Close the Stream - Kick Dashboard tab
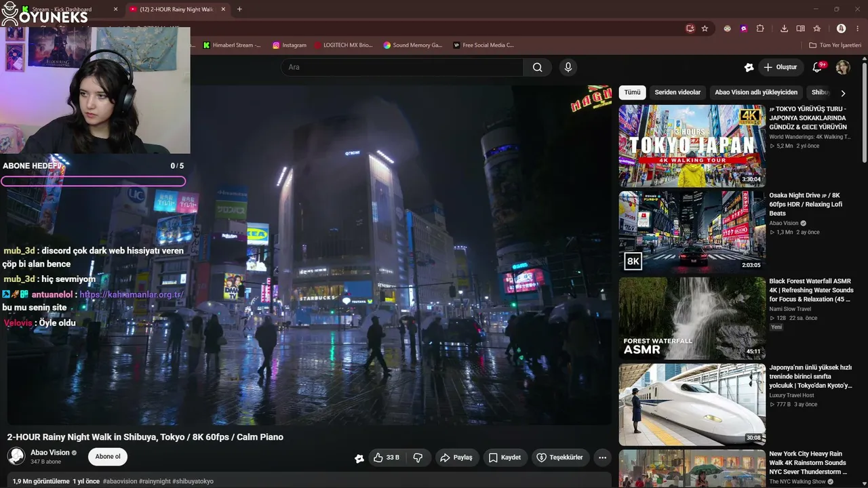The width and height of the screenshot is (868, 488). tap(115, 9)
